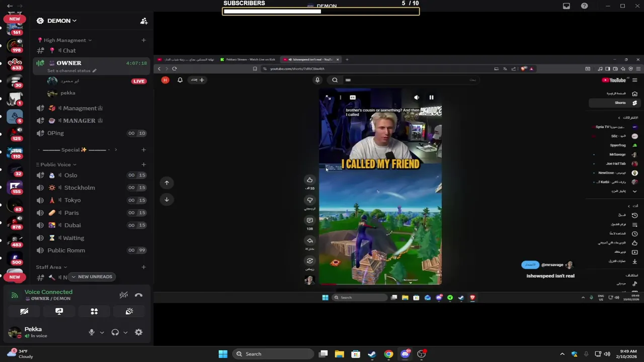Add channel to Special category
Image resolution: width=644 pixels, height=362 pixels.
[x=143, y=150]
